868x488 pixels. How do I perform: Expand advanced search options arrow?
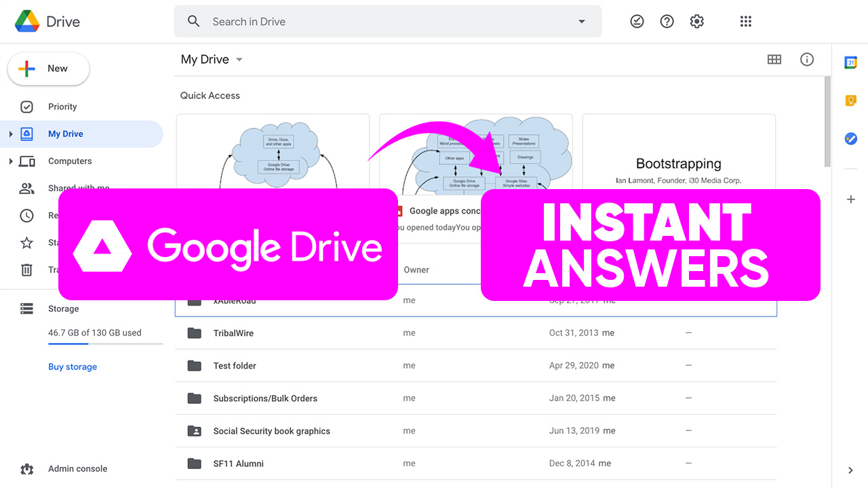coord(581,21)
